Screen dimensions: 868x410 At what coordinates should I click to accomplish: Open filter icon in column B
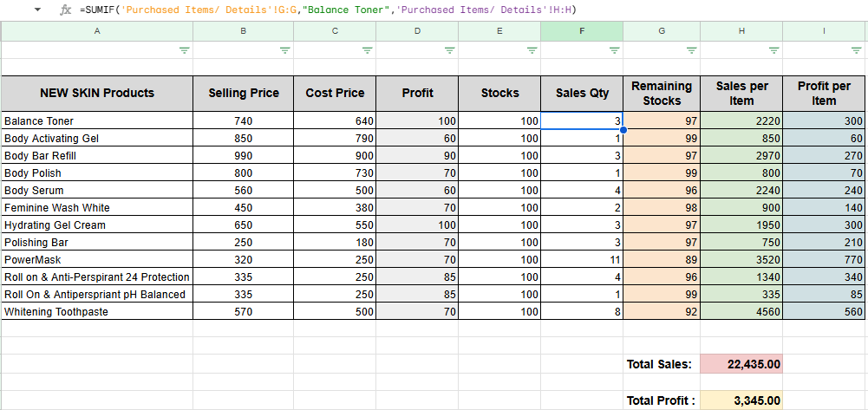284,50
